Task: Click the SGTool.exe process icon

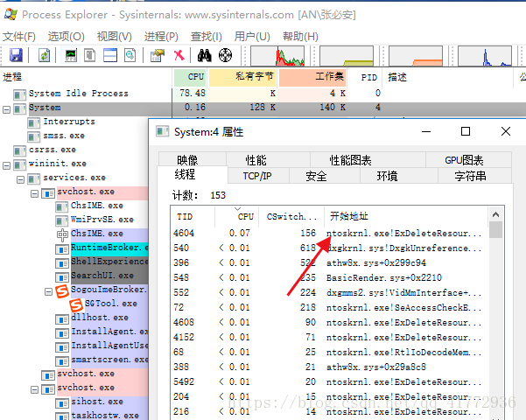Action: pyautogui.click(x=76, y=304)
